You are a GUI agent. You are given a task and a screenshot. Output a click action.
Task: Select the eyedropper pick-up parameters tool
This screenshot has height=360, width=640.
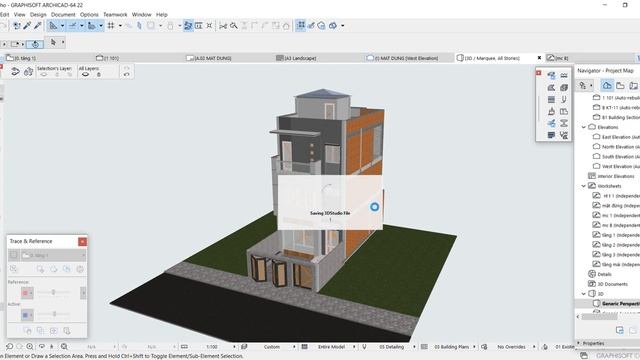pos(27,26)
